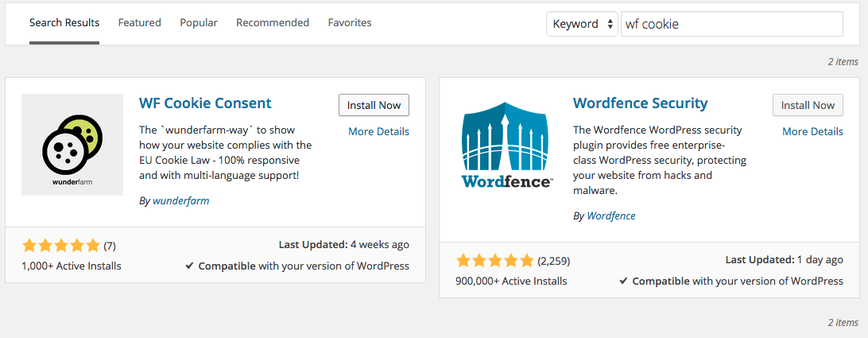Open More Details for WF Cookie Consent

point(378,131)
